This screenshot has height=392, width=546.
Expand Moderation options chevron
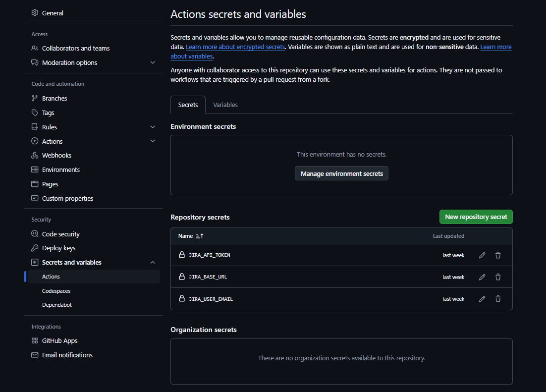point(153,62)
